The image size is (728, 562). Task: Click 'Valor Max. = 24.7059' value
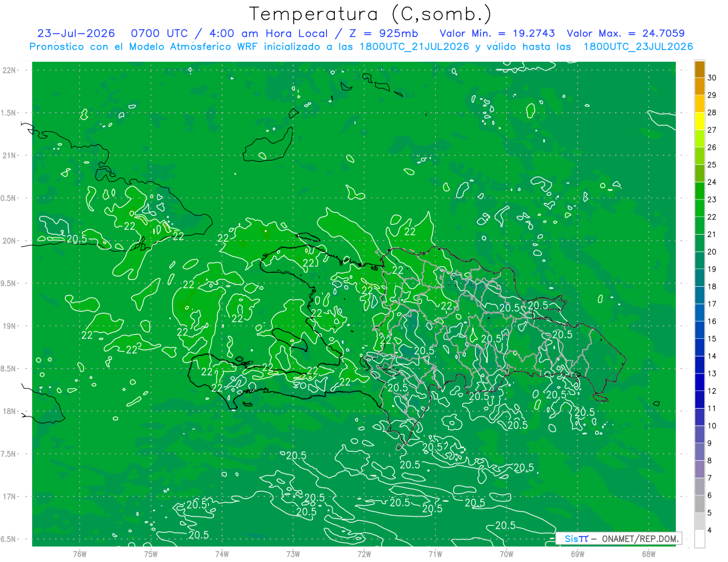(x=625, y=33)
